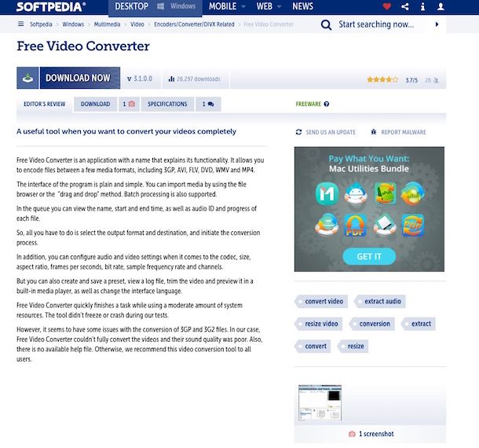479x448 pixels.
Task: Click the Free Video Converter breadcrumb text
Action: click(269, 24)
